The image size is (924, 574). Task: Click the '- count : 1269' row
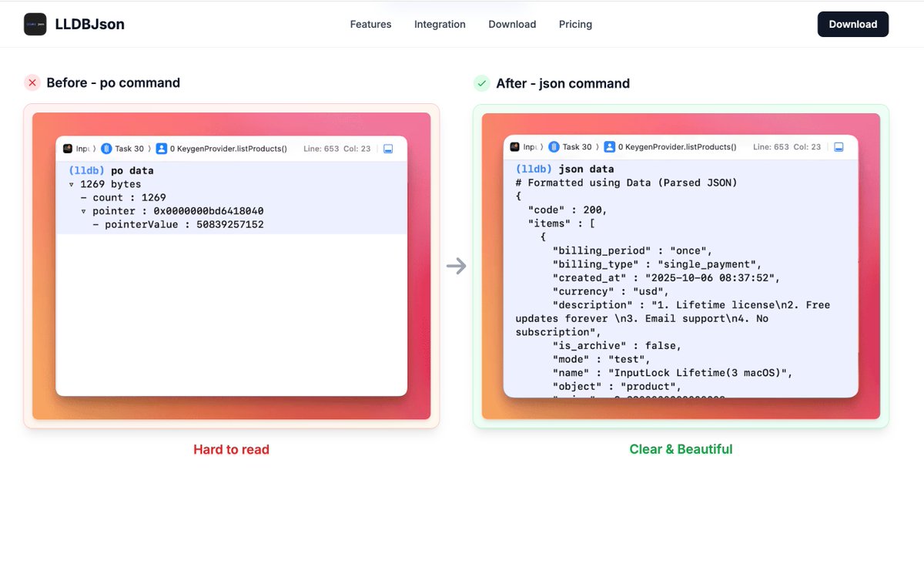123,197
